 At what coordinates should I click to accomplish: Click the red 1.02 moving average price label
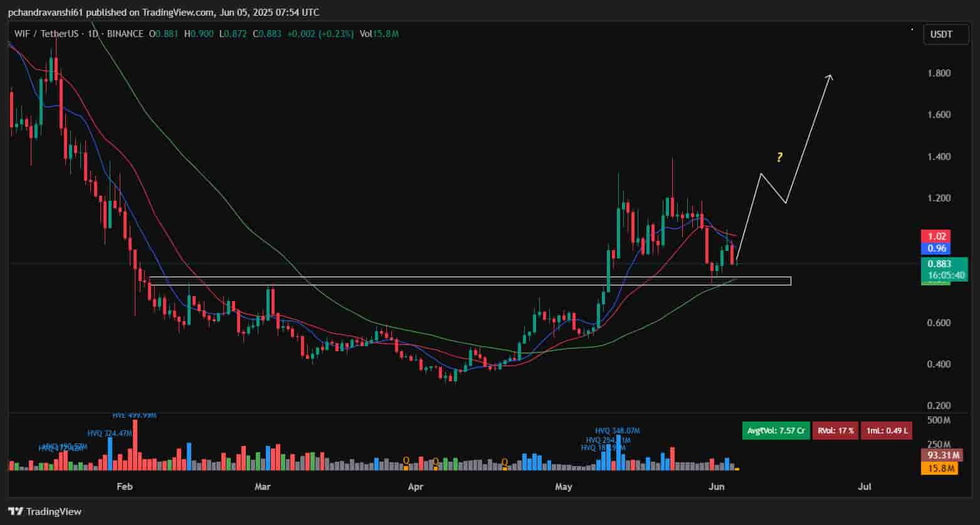click(x=934, y=236)
